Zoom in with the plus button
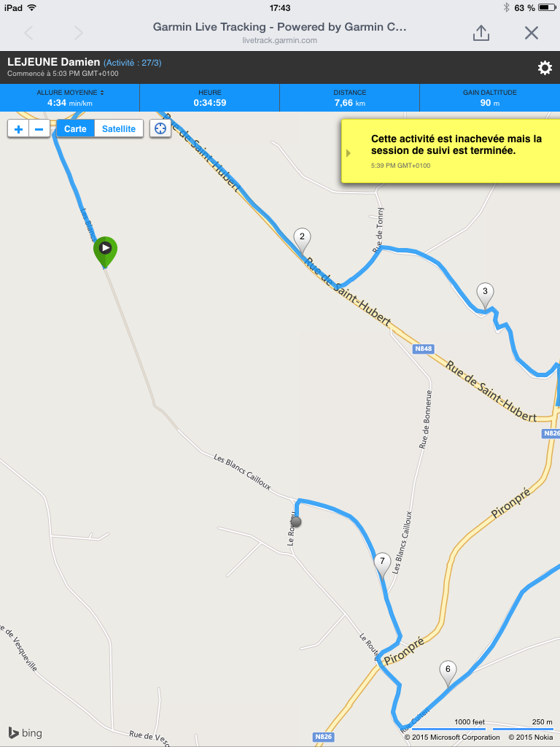Screen dimensions: 560x747 tap(18, 129)
